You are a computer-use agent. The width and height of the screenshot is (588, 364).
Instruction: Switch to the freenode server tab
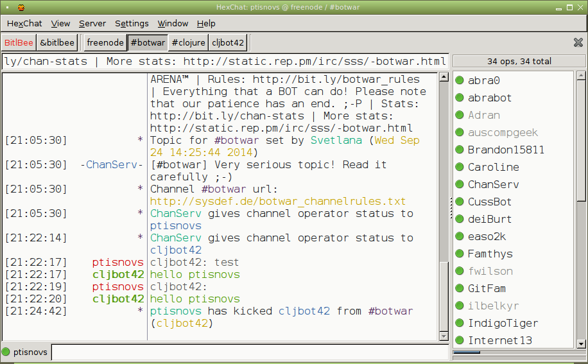105,43
